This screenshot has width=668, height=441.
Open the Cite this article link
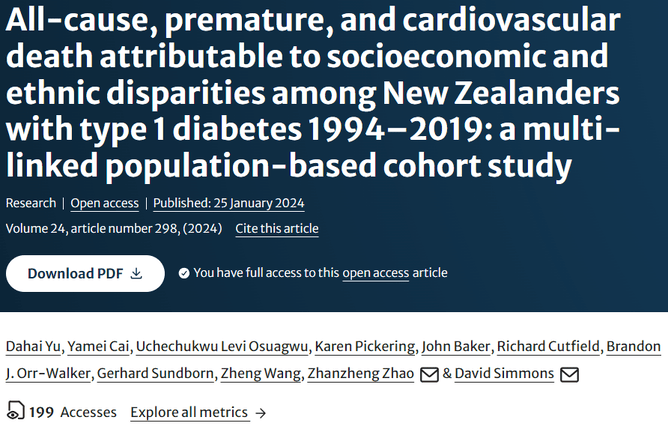277,229
